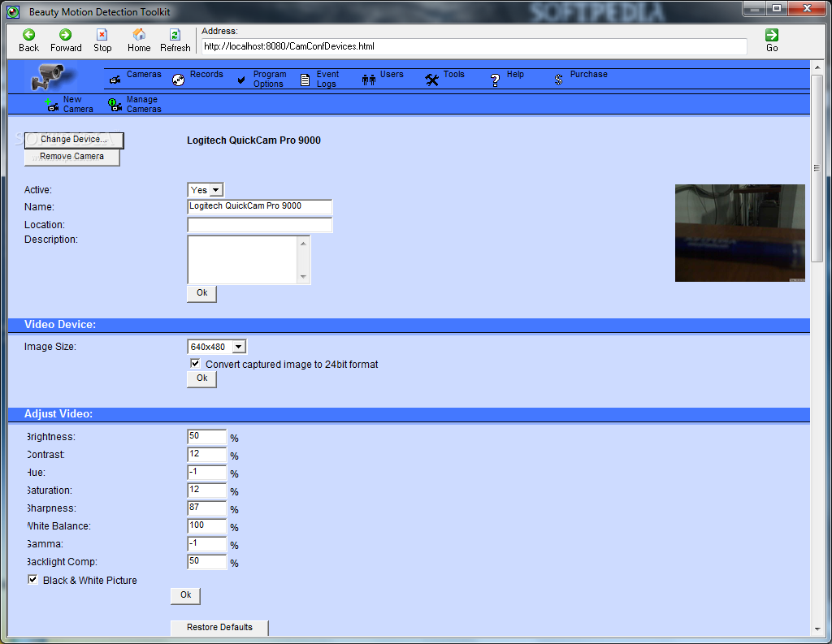Click the camera Name input field

point(259,206)
